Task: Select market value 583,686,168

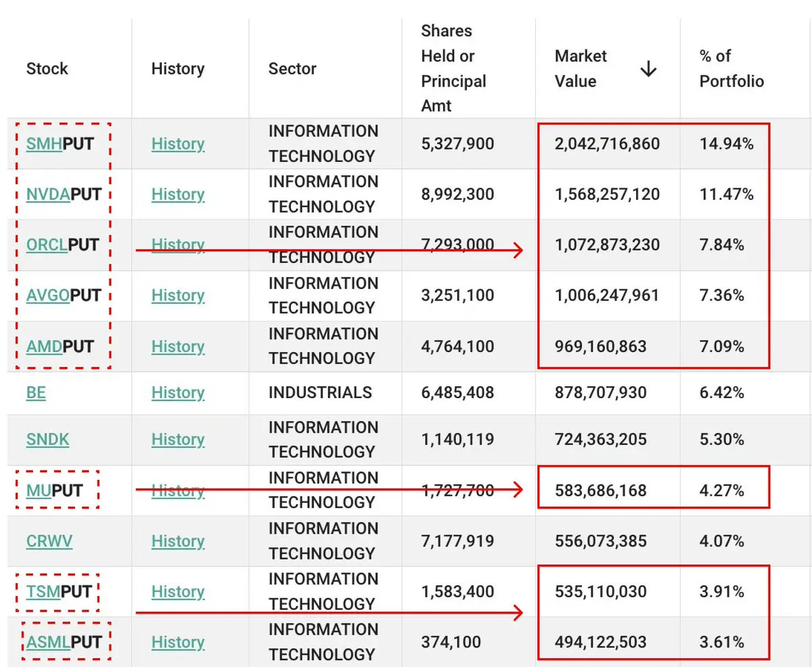Action: [601, 490]
